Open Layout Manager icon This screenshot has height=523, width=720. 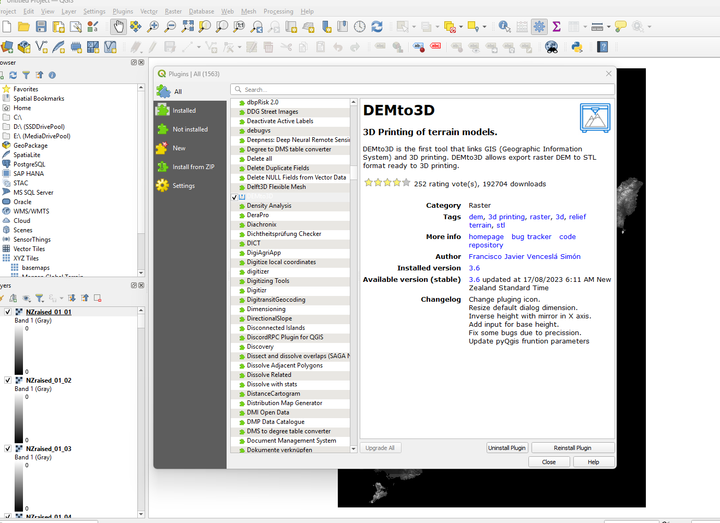click(x=76, y=27)
